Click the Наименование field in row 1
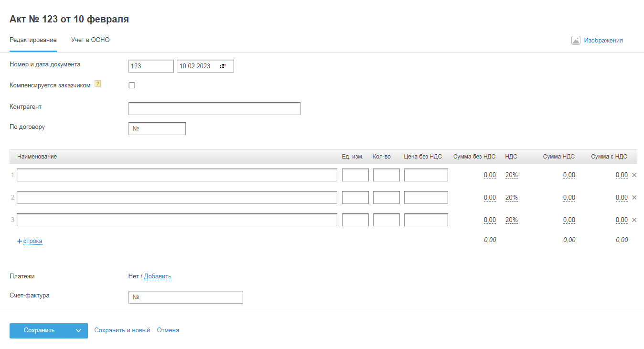 click(x=177, y=175)
